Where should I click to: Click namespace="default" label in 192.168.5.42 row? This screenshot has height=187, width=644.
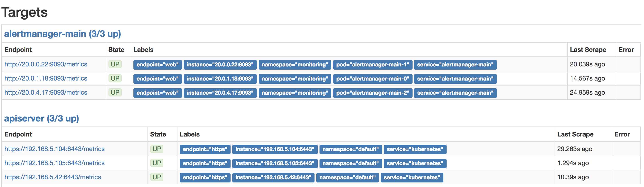pyautogui.click(x=347, y=177)
